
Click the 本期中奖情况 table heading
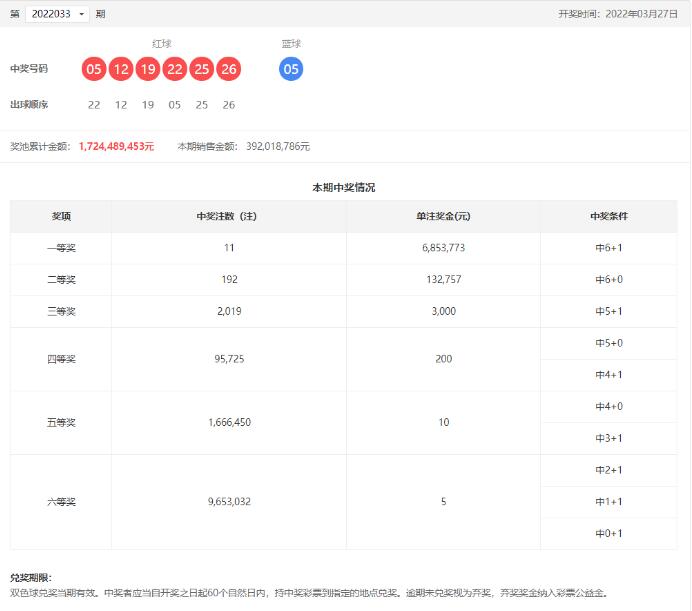coord(344,188)
